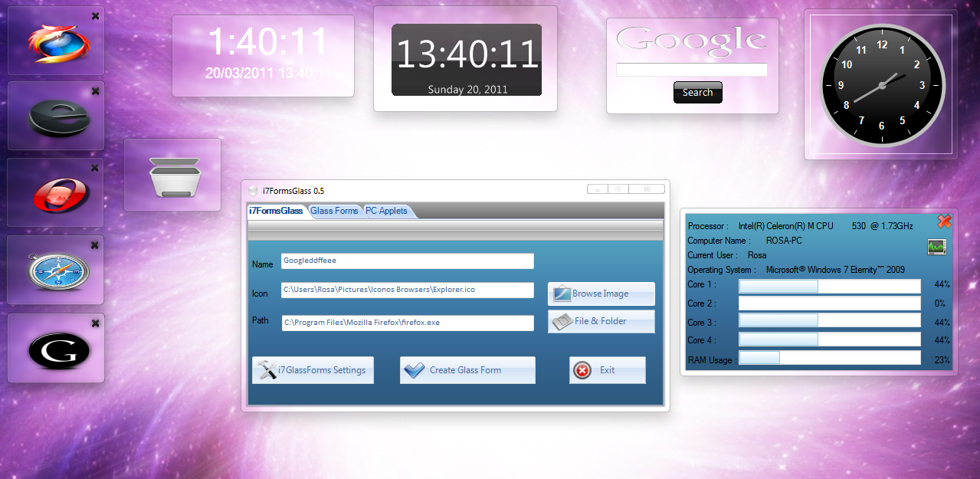This screenshot has height=479, width=980.
Task: Edit the Name field containing Googleddffeee
Action: (x=407, y=261)
